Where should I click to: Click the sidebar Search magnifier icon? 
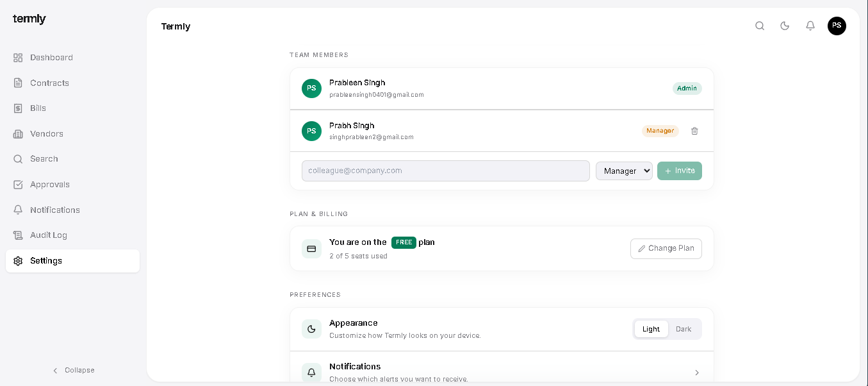click(18, 159)
